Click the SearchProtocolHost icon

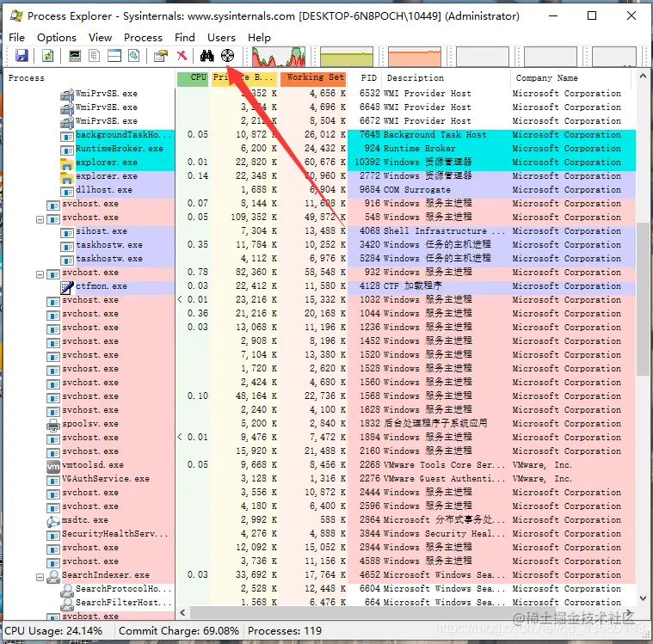click(x=66, y=590)
